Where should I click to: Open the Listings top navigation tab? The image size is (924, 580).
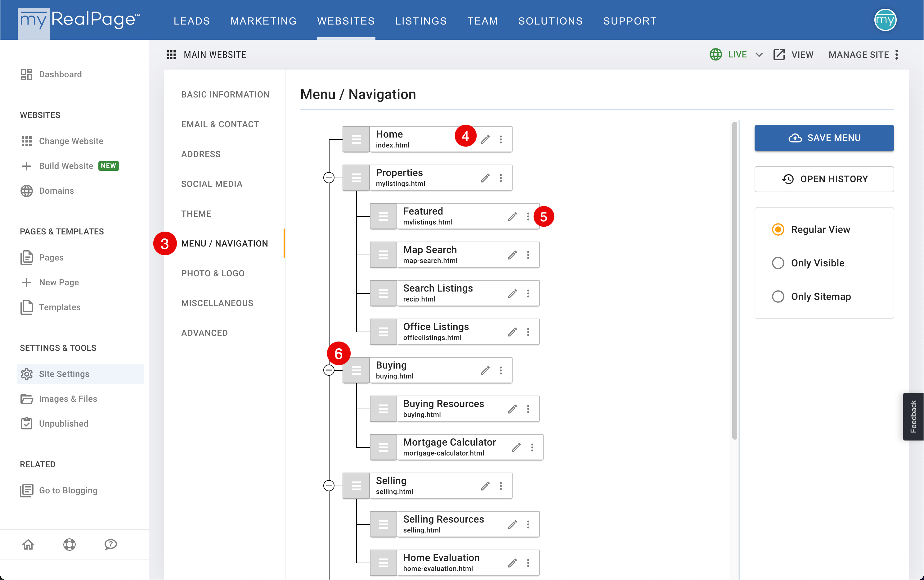(x=421, y=21)
